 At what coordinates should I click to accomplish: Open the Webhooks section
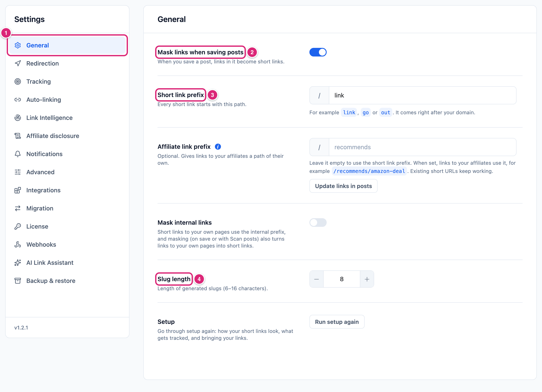click(x=67, y=244)
